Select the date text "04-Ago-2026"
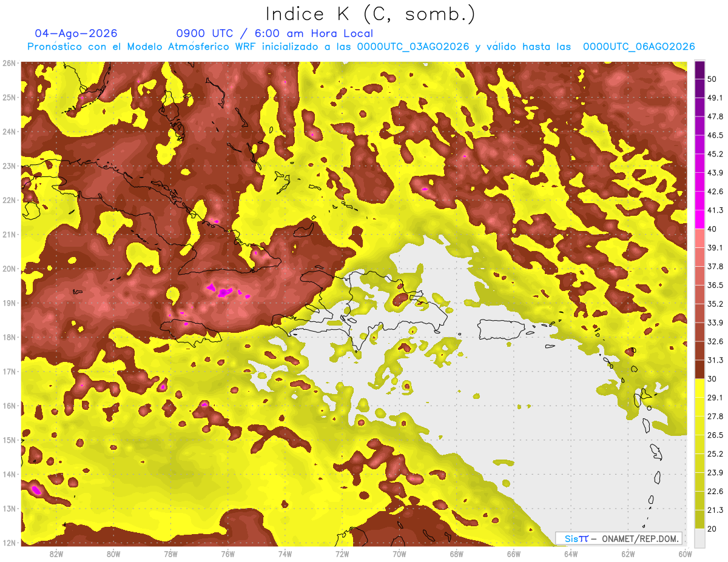 pos(76,33)
